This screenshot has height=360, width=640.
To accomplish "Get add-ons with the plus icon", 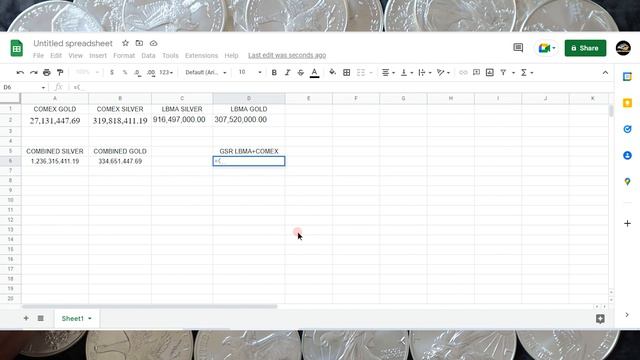I will coord(627,223).
